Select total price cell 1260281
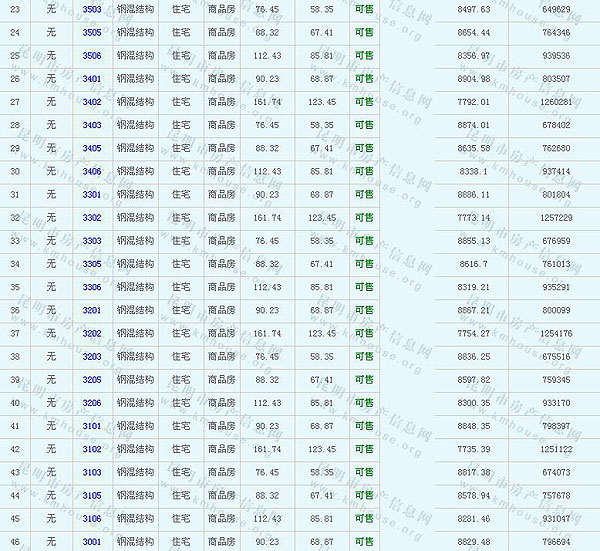Image resolution: width=600 pixels, height=551 pixels. [x=555, y=102]
